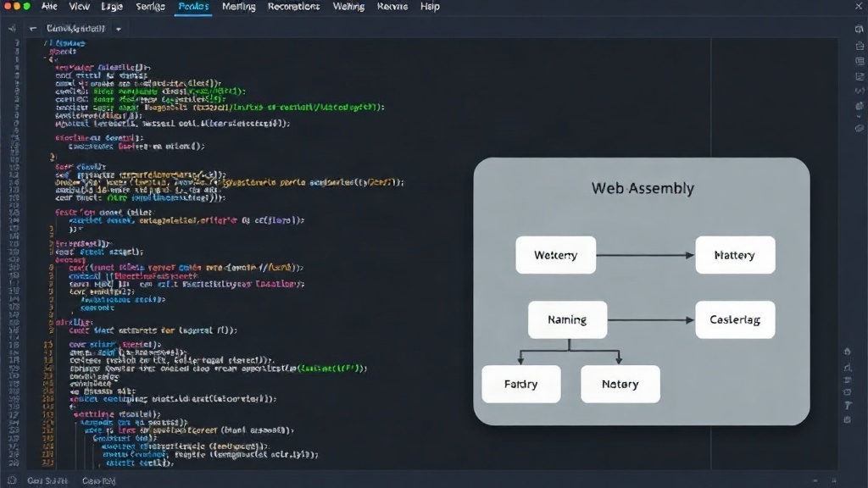Expand the file selector dropdown arrow in toolbar

tap(119, 29)
